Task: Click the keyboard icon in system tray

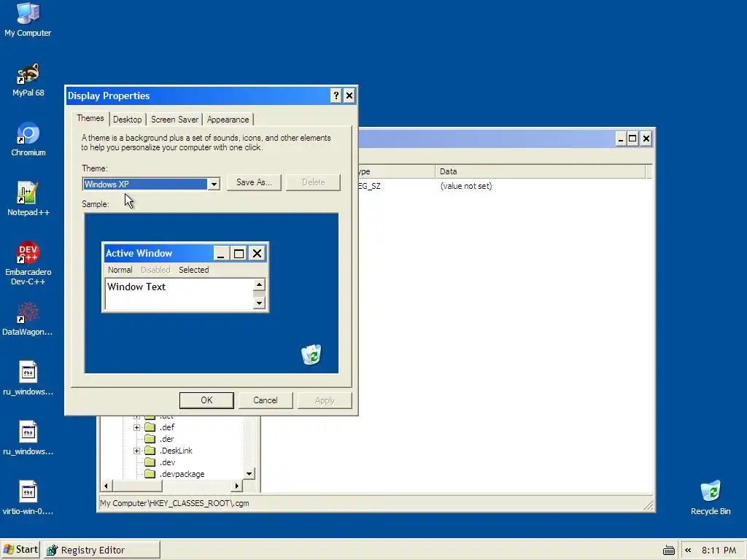Action: (669, 551)
